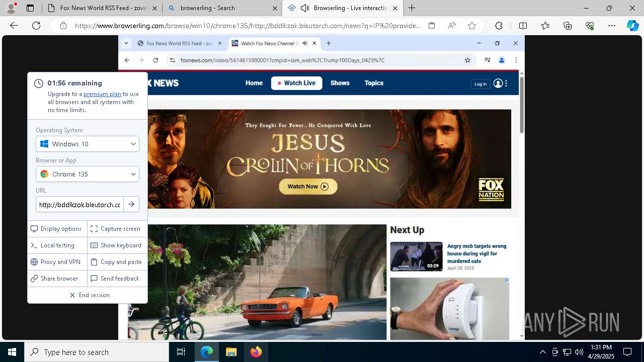Click Fox News Log In button
Image resolution: width=644 pixels, height=362 pixels.
[x=480, y=84]
